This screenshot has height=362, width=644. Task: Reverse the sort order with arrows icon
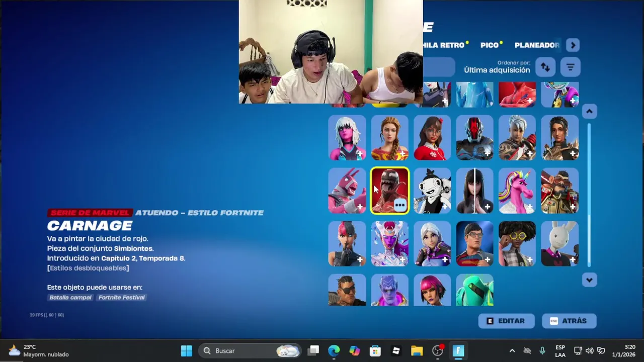point(545,67)
